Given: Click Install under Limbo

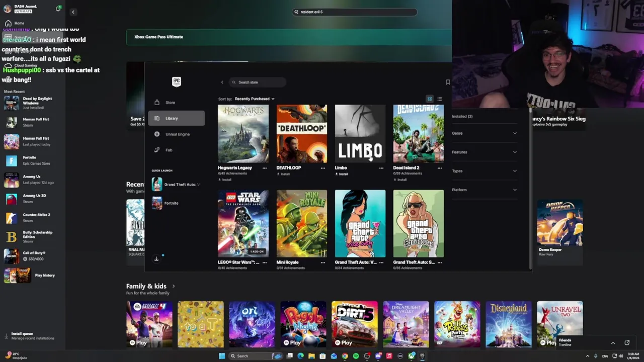Looking at the screenshot, I should click(x=342, y=174).
